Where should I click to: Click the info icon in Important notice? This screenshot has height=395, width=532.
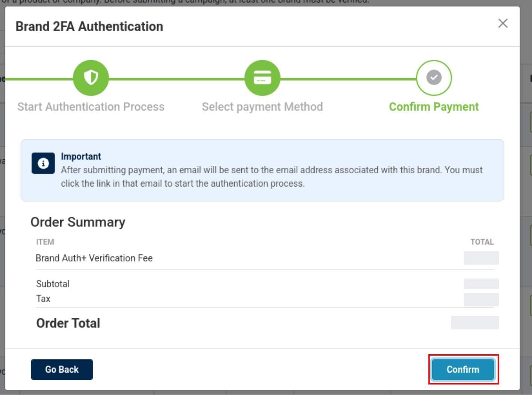click(x=43, y=163)
